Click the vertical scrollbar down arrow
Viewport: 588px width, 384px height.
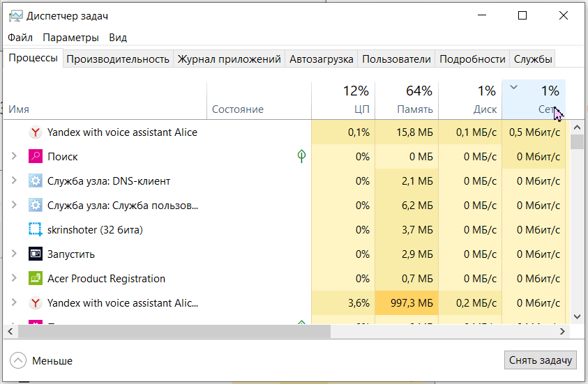point(577,316)
